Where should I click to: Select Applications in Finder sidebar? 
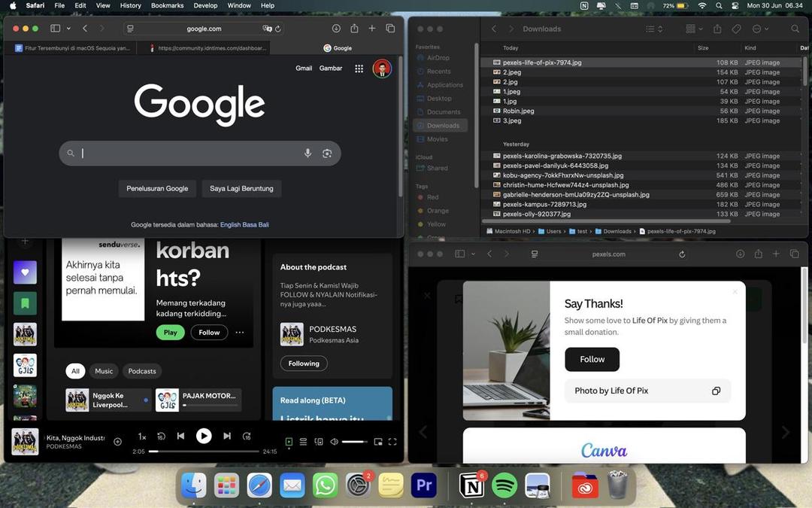tap(440, 85)
